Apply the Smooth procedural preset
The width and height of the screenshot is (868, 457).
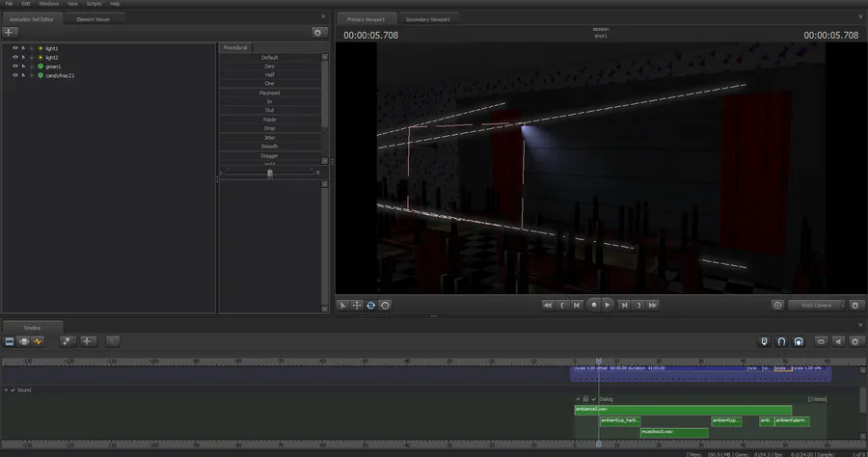270,147
